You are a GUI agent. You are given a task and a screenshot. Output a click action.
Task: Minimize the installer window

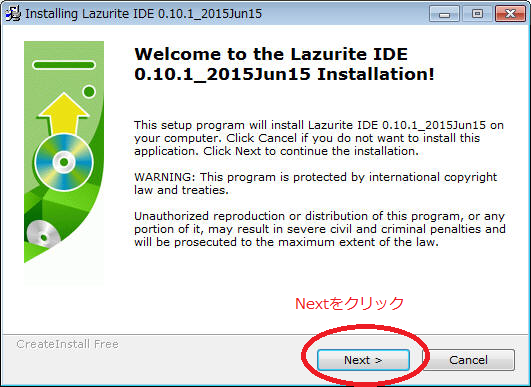coord(444,14)
